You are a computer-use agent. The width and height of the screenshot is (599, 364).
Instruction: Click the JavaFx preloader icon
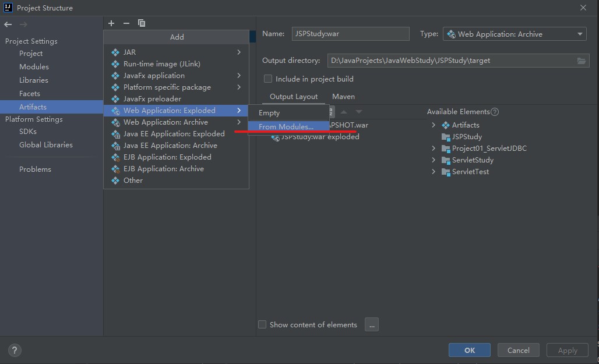[x=115, y=99]
